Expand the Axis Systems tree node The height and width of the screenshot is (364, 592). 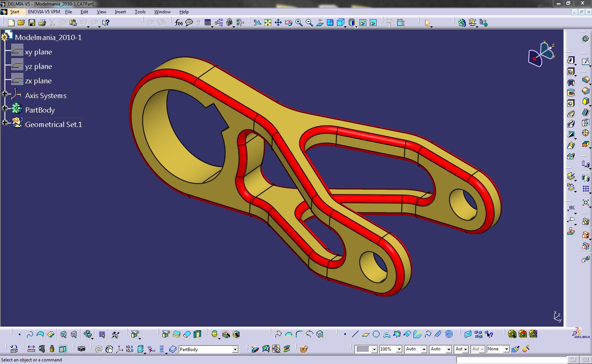5,94
